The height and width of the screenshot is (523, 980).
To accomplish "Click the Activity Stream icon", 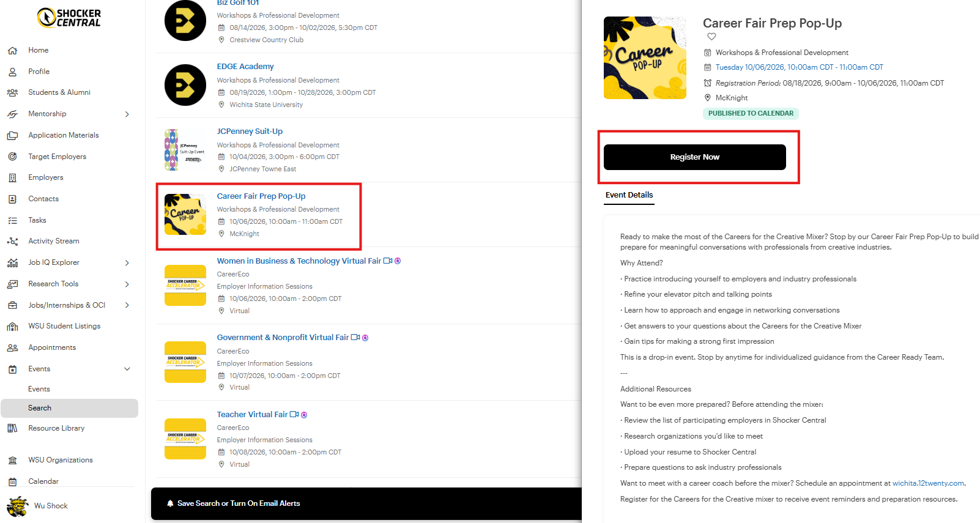I will tap(12, 242).
